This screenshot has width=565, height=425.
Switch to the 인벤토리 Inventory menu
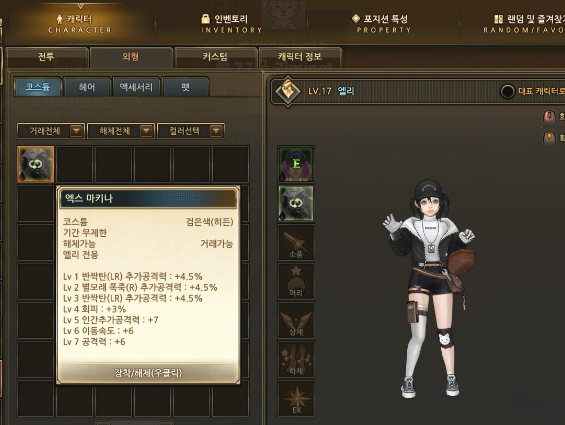(231, 24)
